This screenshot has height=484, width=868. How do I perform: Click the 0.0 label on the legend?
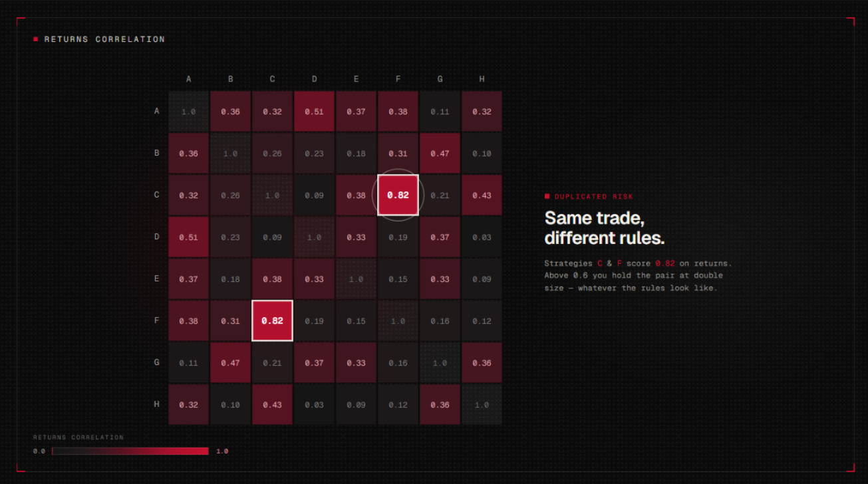(x=39, y=451)
